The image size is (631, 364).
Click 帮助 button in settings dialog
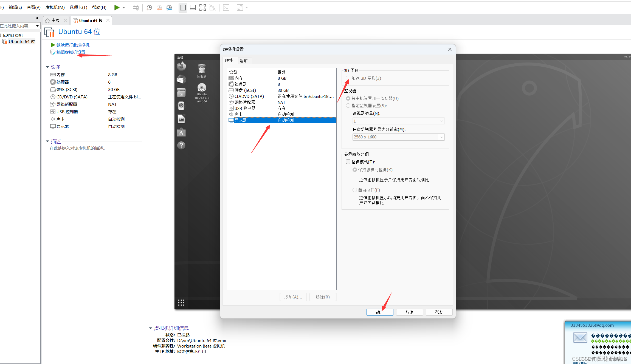tap(439, 312)
